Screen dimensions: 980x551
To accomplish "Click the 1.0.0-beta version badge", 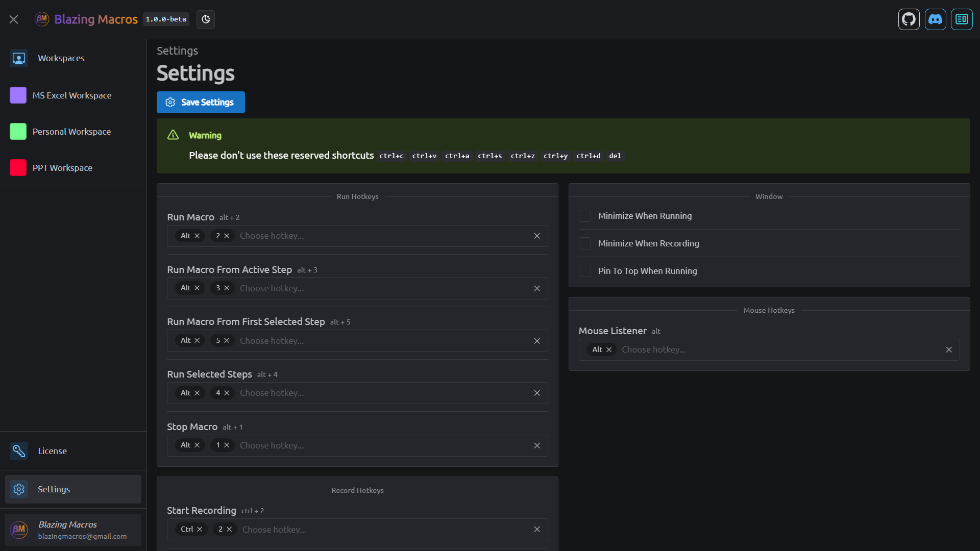I will (166, 19).
